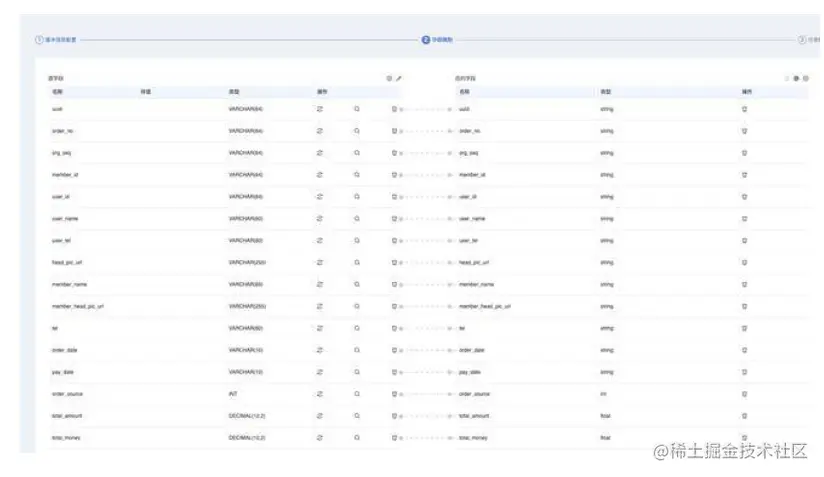Click the swap icon in source uuid row
The height and width of the screenshot is (477, 824).
point(320,109)
